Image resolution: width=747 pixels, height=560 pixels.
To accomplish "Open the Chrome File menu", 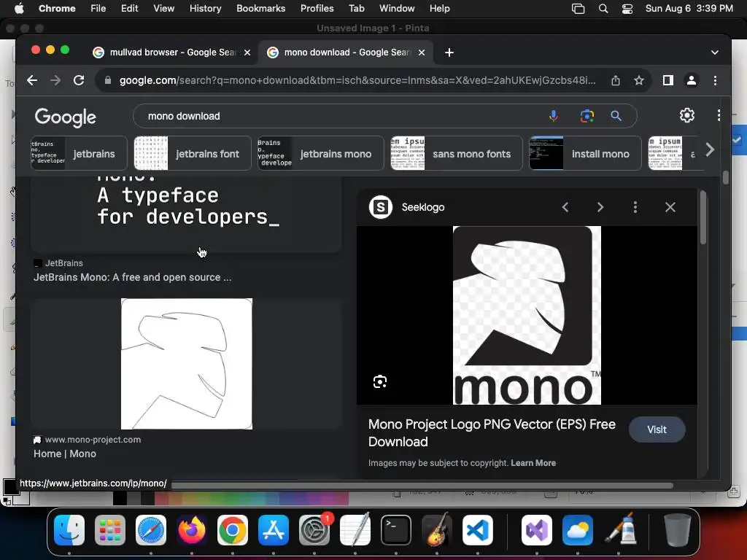I will [98, 9].
